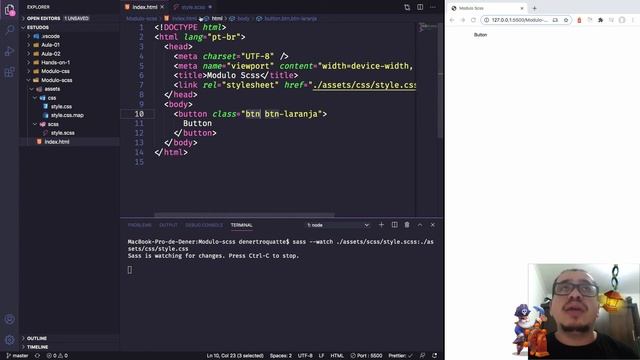This screenshot has height=360, width=640.
Task: Open the Run and Debug view
Action: tap(9, 51)
